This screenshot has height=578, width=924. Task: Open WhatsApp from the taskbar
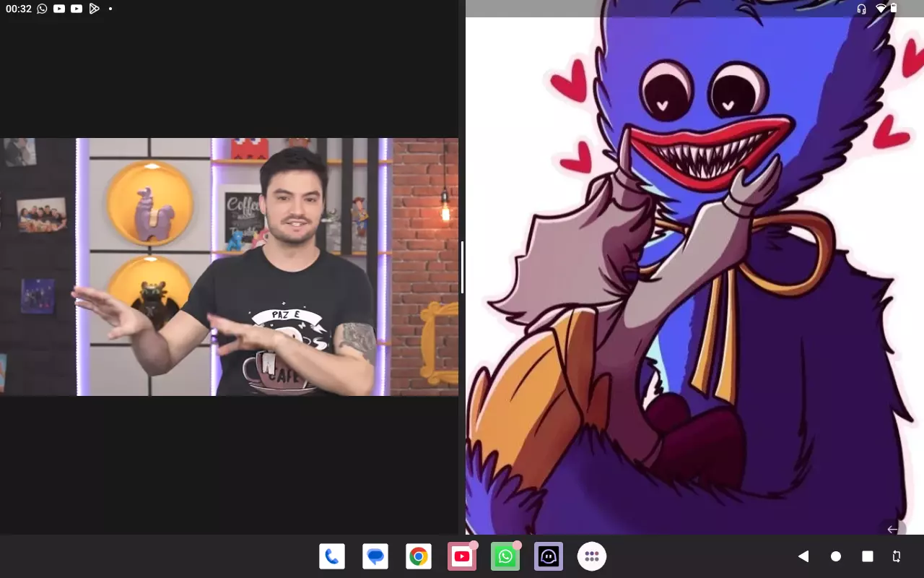(505, 556)
